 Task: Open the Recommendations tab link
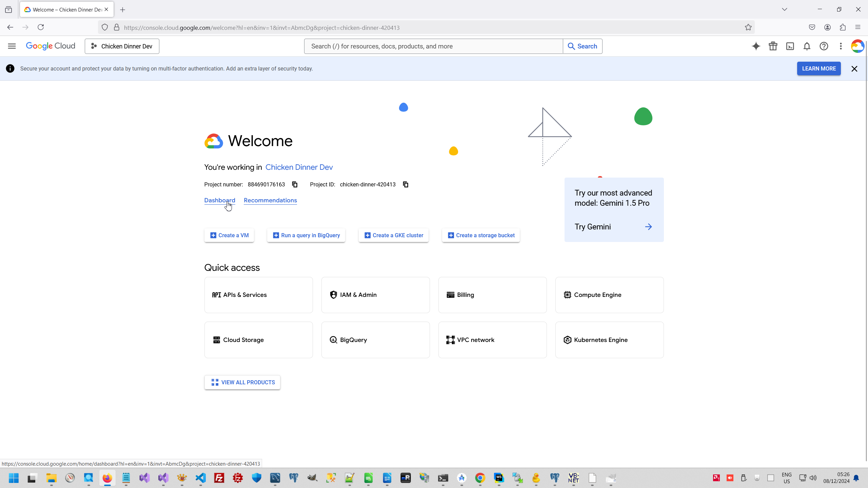(x=270, y=200)
